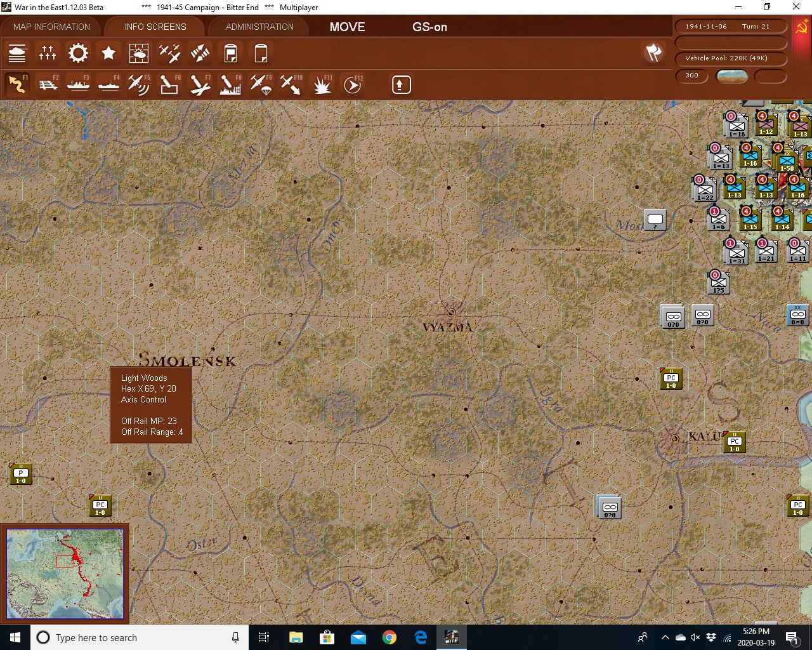Open ADMINISTRATION tab

tap(259, 27)
